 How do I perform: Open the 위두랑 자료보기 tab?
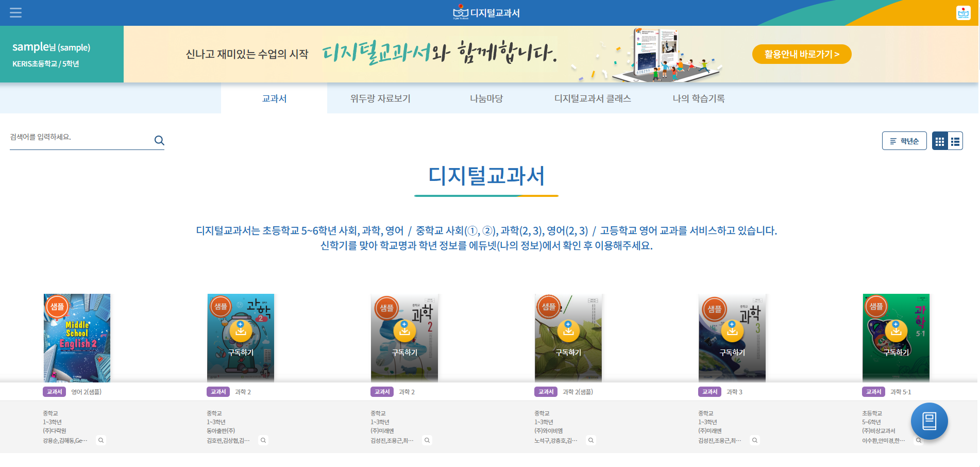pyautogui.click(x=380, y=98)
